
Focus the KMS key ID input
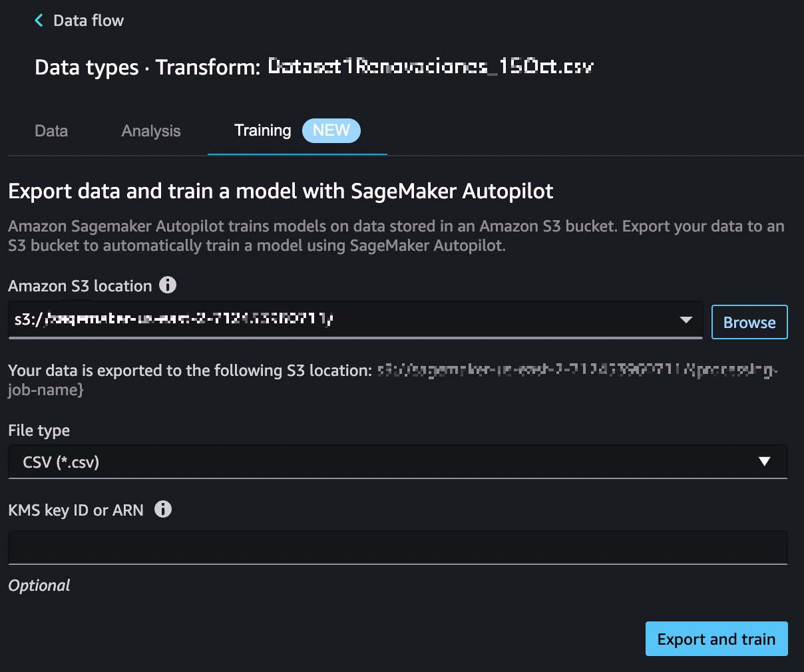tap(397, 547)
